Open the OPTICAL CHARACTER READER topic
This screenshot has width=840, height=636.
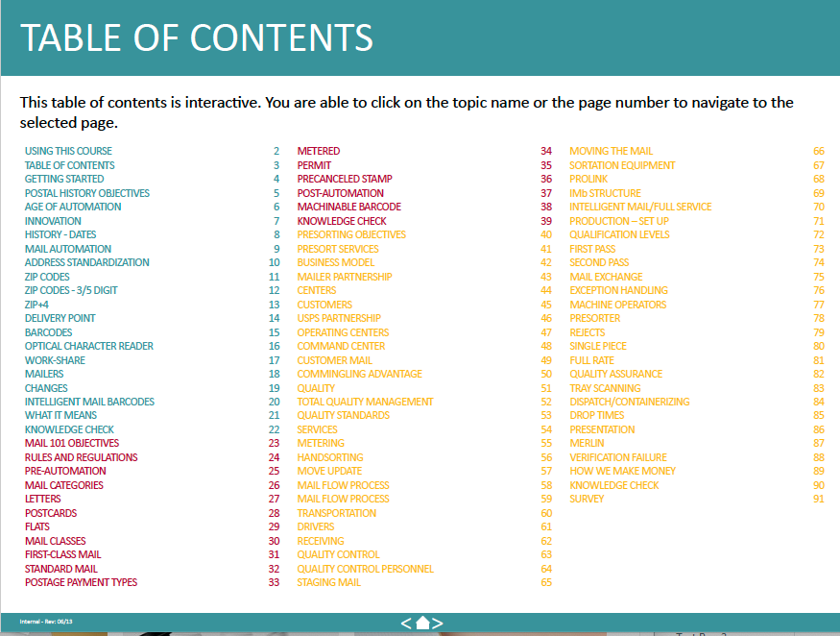coord(89,346)
